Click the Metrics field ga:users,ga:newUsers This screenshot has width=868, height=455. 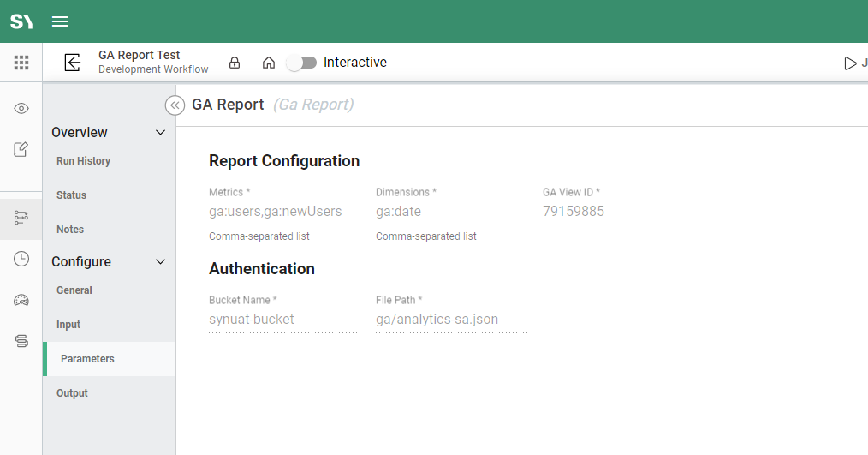pos(284,212)
